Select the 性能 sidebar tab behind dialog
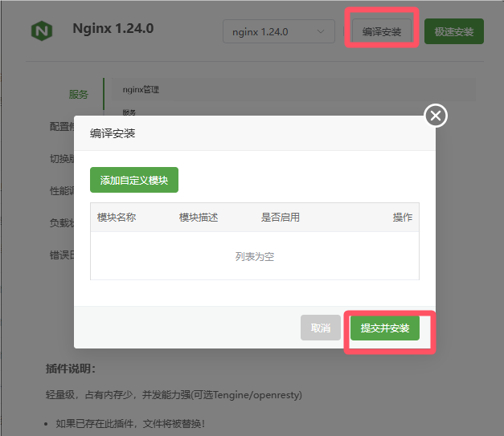Image resolution: width=504 pixels, height=436 pixels. point(62,191)
